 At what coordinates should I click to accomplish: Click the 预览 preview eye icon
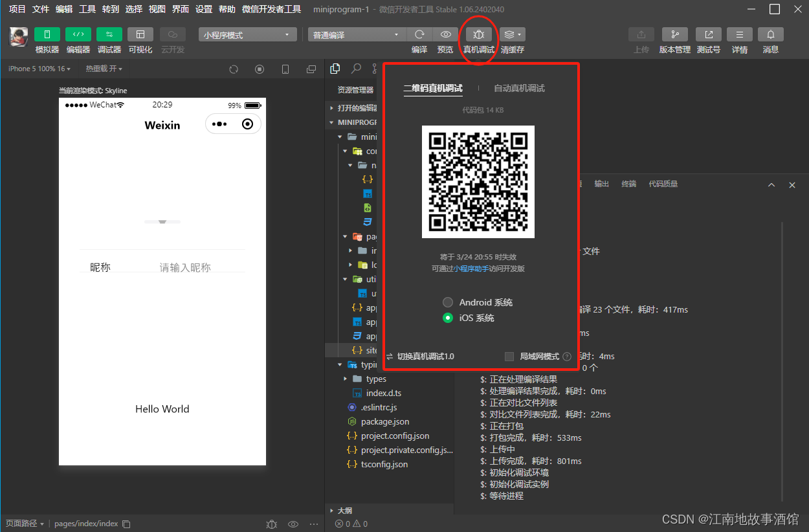(x=445, y=34)
